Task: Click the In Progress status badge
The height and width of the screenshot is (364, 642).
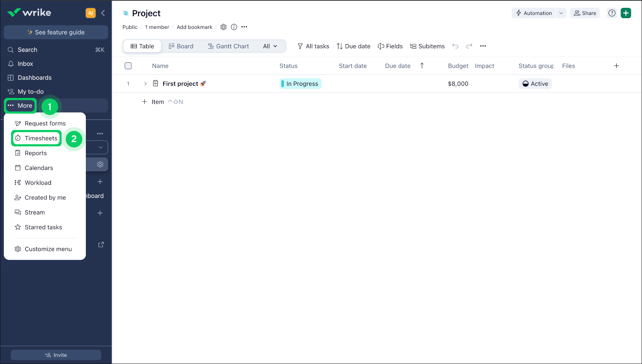Action: click(300, 83)
